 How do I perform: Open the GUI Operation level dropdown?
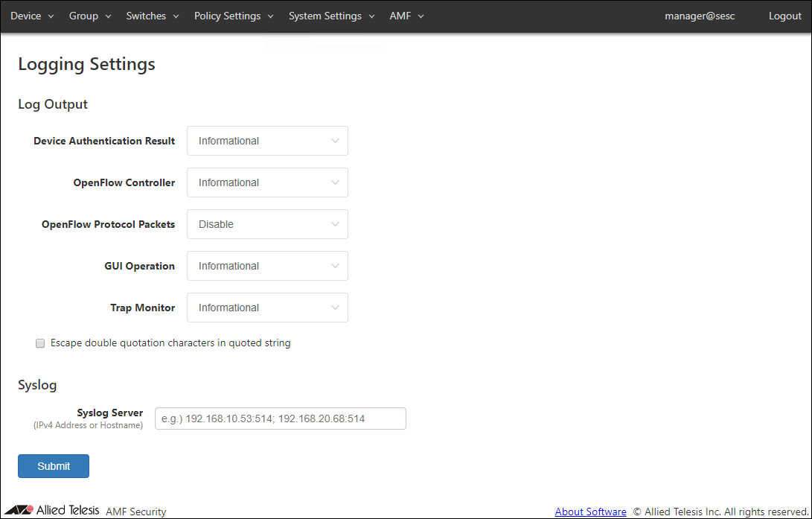[x=267, y=266]
